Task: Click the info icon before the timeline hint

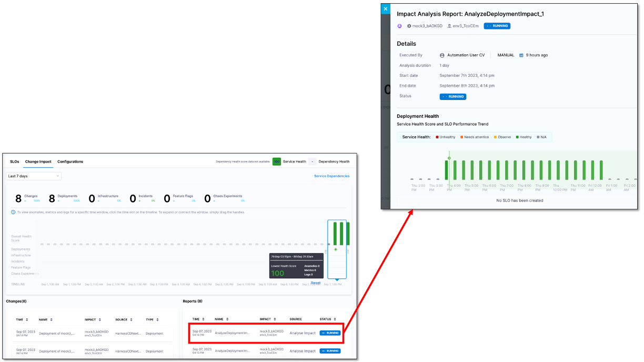Action: click(13, 212)
